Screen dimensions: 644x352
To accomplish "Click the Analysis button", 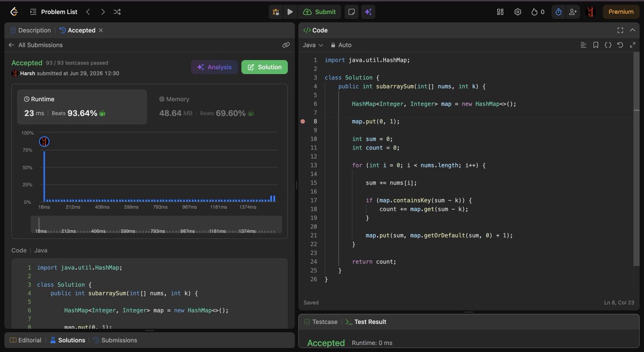I will pyautogui.click(x=214, y=67).
